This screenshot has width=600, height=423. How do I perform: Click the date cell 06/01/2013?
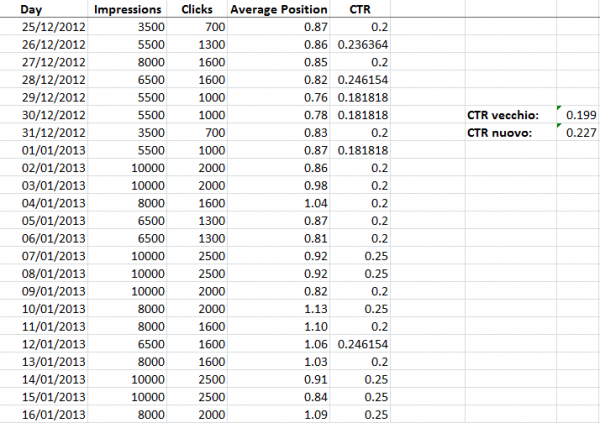44,238
